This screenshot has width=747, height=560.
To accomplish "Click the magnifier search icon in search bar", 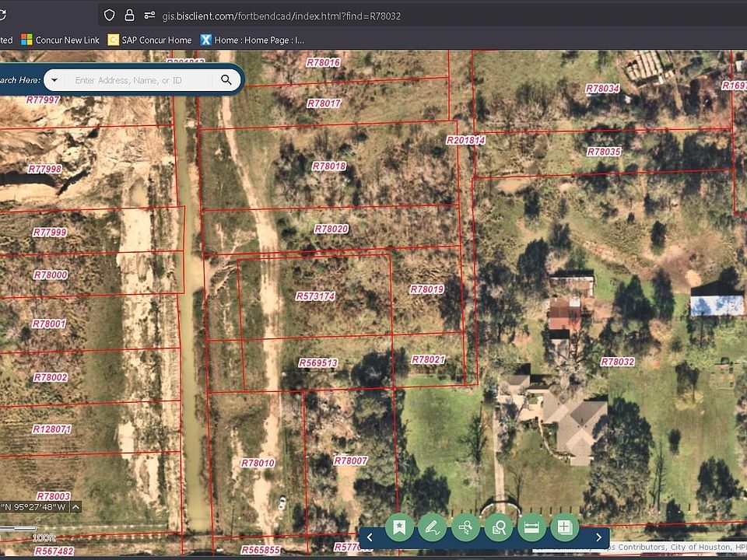I will pos(226,80).
